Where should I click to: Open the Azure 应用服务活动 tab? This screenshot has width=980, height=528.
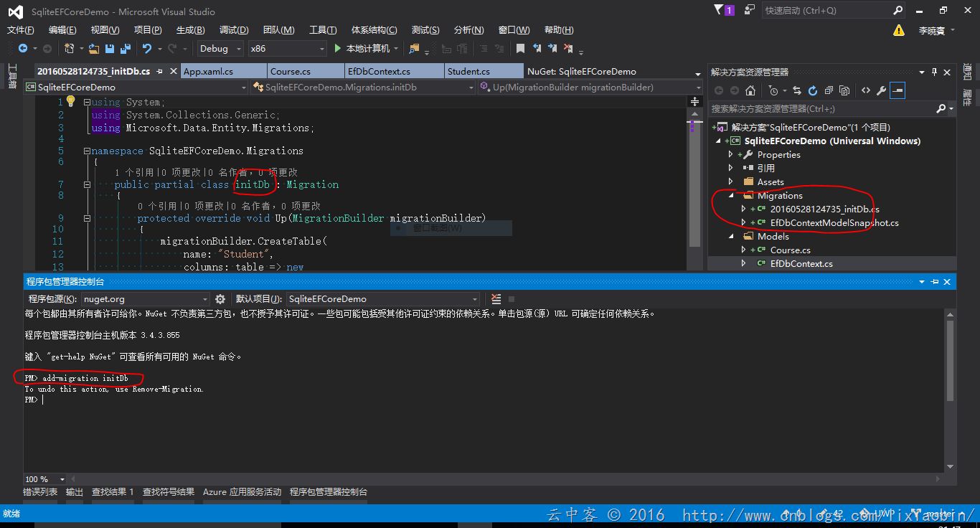pos(242,492)
